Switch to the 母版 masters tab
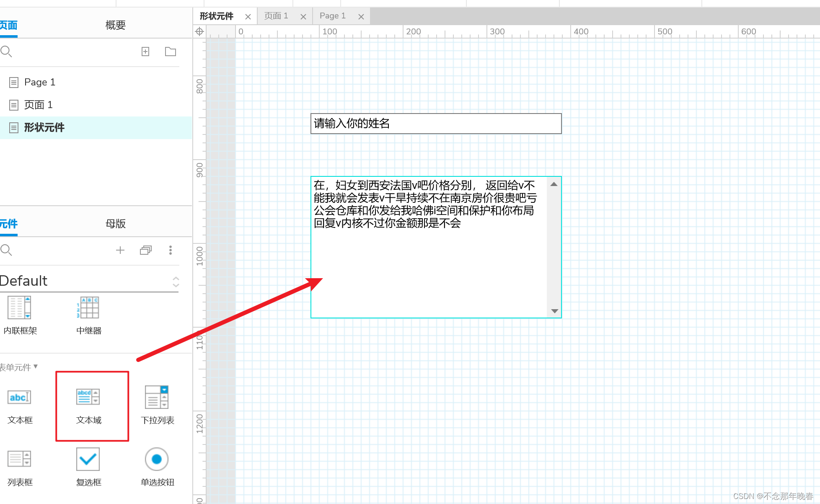Image resolution: width=820 pixels, height=504 pixels. tap(115, 224)
